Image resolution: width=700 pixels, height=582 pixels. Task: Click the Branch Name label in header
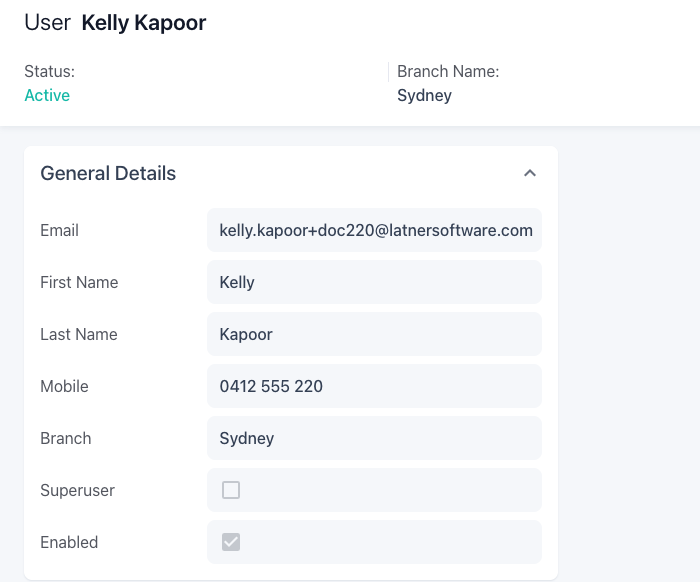tap(448, 71)
